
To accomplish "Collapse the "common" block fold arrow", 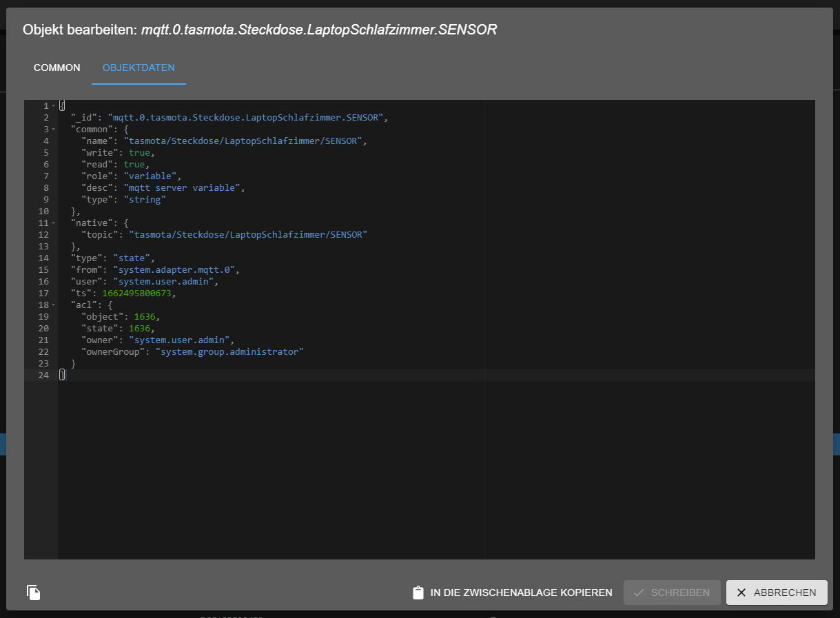I will pos(53,130).
